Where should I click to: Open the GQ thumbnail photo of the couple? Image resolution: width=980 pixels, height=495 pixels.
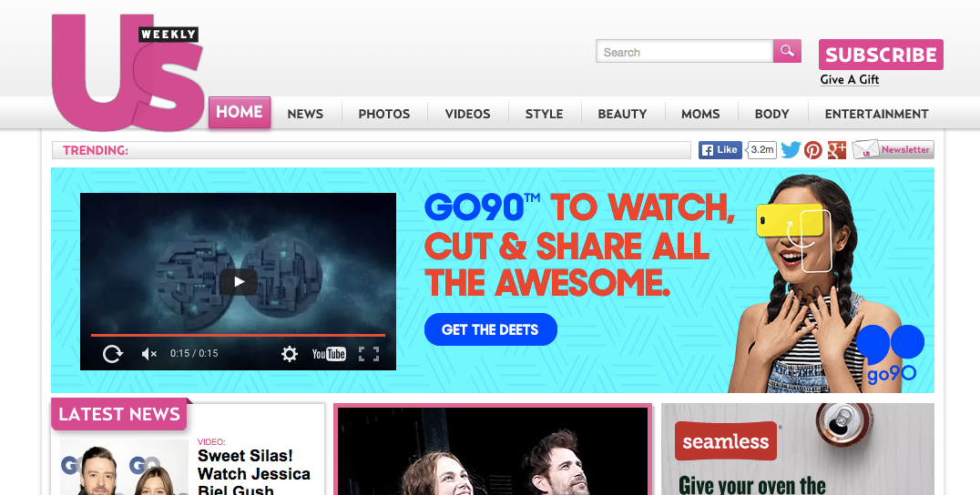124,467
